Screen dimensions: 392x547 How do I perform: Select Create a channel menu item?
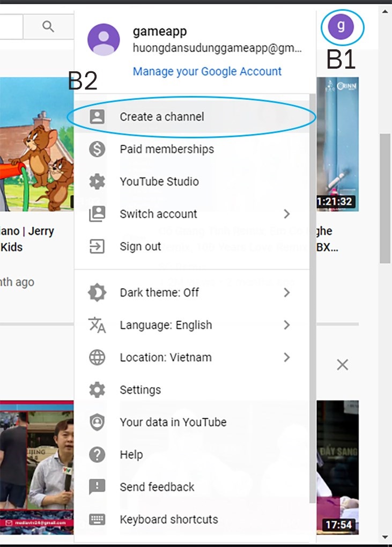click(192, 116)
